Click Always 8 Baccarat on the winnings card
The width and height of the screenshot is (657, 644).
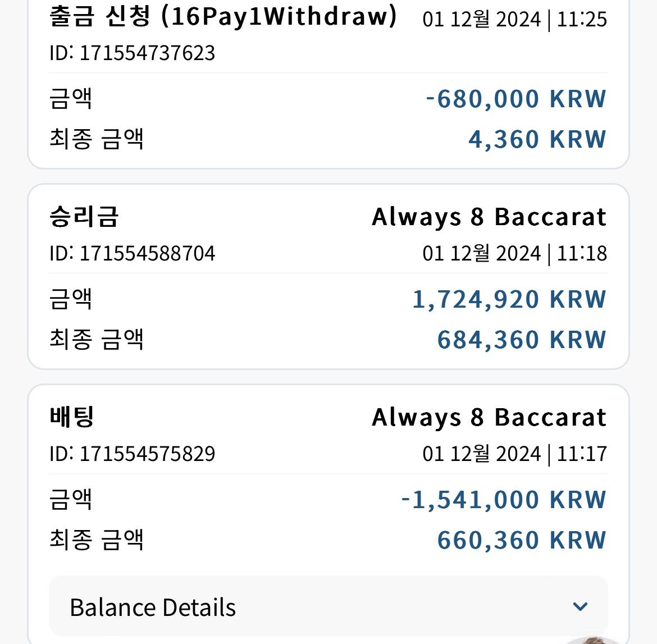(489, 217)
